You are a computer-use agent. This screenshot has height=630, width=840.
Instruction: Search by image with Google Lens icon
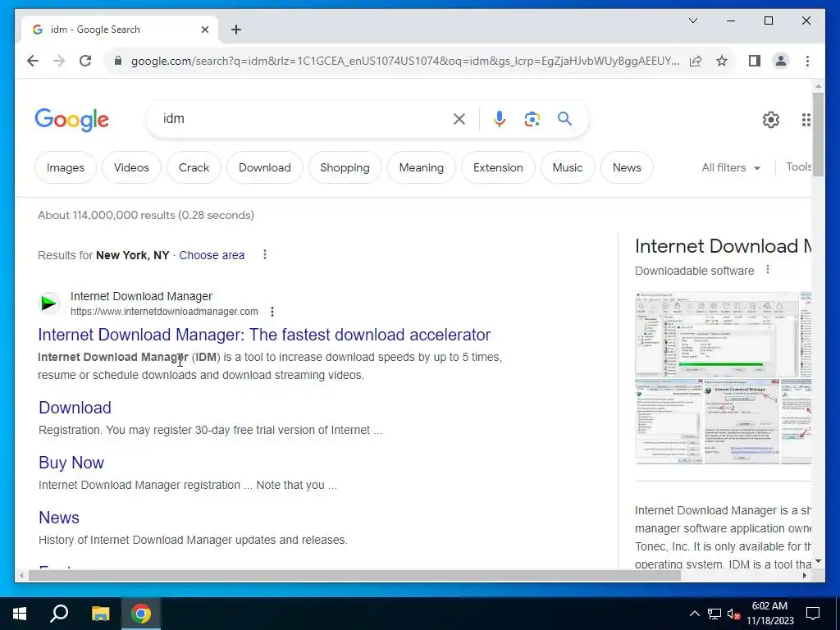532,119
